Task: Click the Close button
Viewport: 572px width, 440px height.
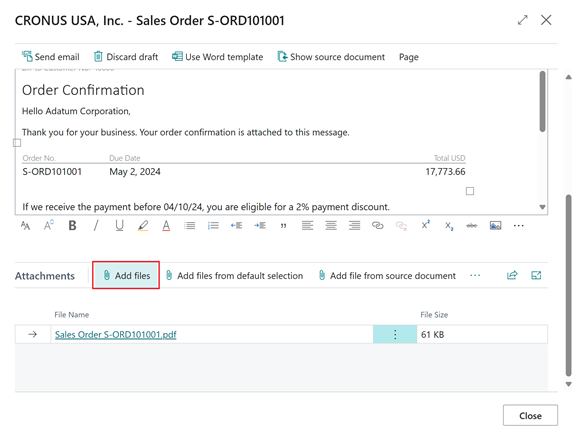Action: pos(530,415)
